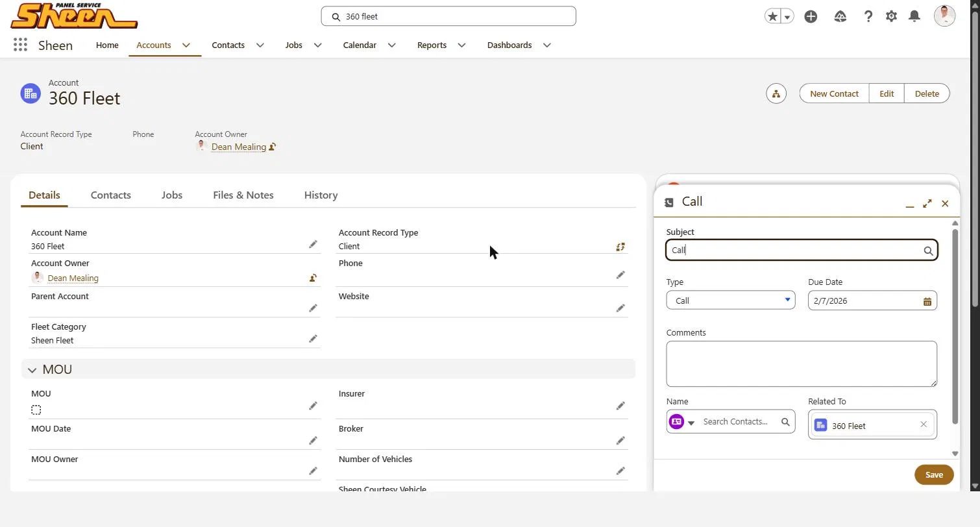Screen dimensions: 980x527
Task: Open the Files & Notes tab
Action: coord(243,195)
